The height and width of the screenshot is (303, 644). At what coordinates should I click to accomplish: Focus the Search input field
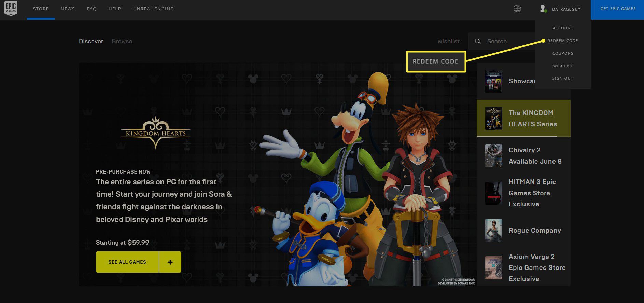(x=502, y=41)
